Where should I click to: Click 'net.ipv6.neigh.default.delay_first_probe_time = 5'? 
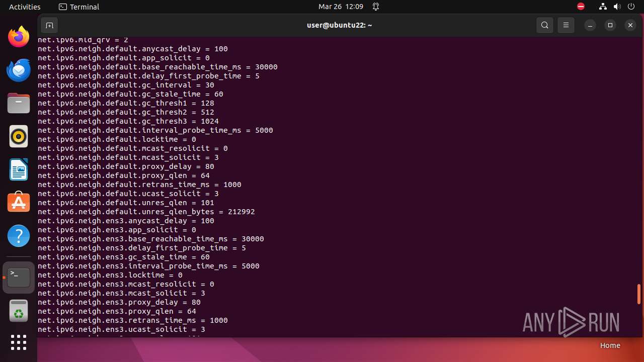click(148, 76)
